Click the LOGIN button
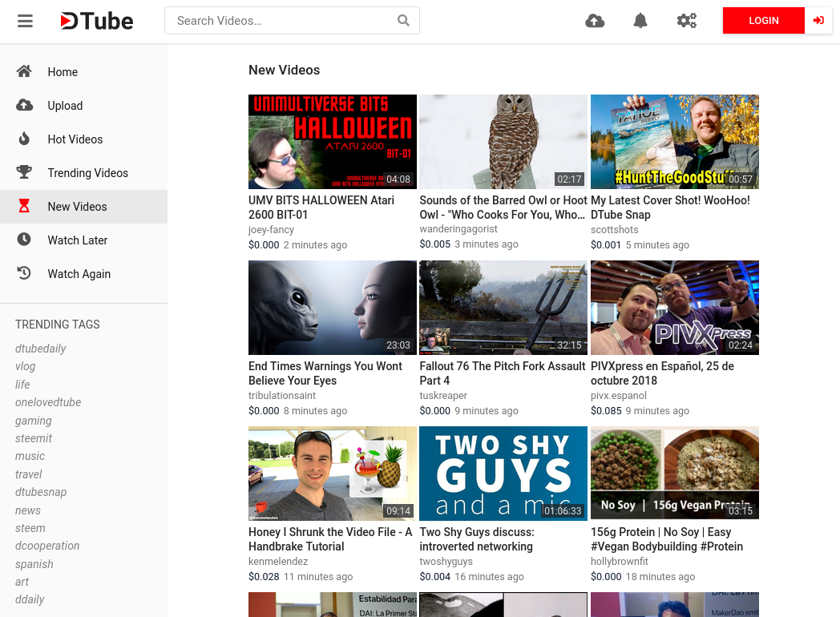This screenshot has height=617, width=840. click(763, 20)
